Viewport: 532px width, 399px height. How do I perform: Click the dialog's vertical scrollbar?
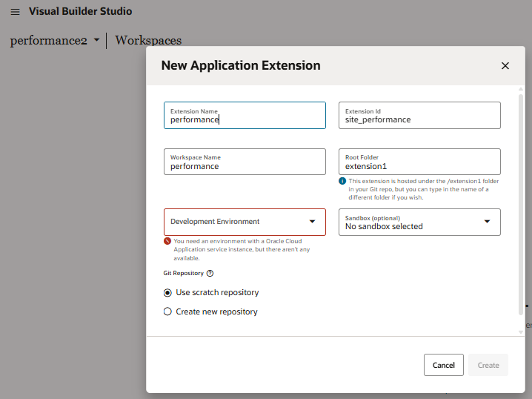tap(521, 205)
